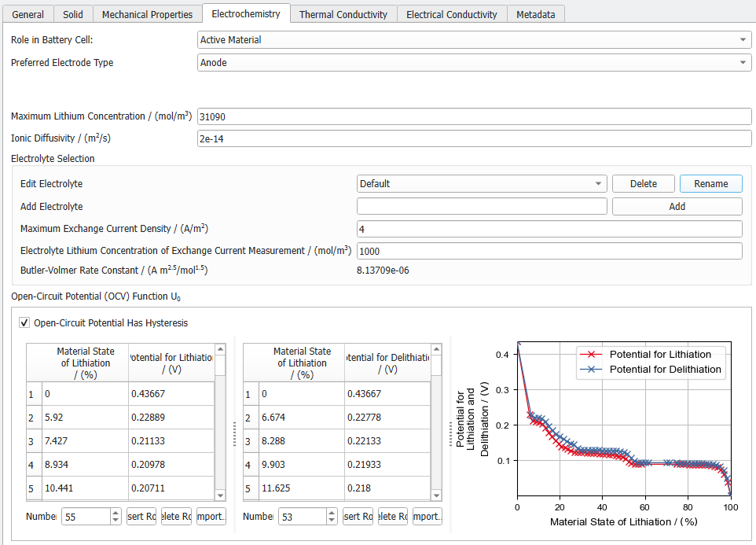This screenshot has height=545, width=756.
Task: Open the Role in Battery Cell dropdown
Action: [x=475, y=39]
